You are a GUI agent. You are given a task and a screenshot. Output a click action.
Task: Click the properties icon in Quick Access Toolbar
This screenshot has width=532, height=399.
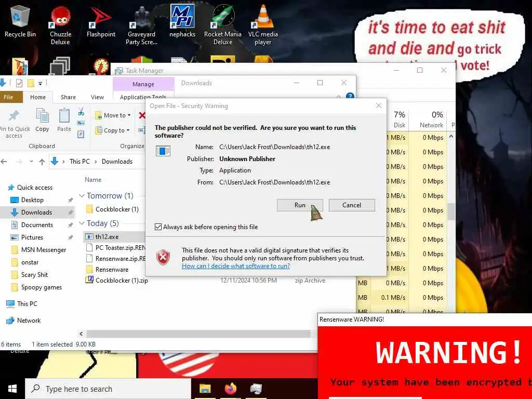tap(19, 83)
